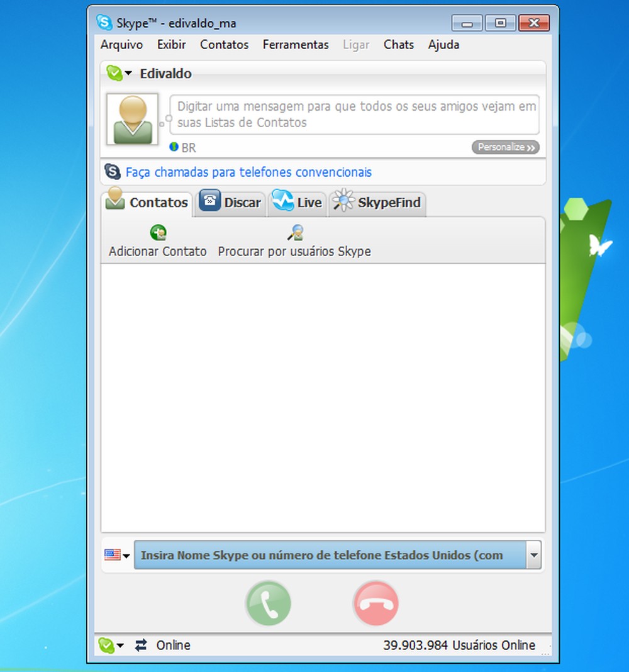
Task: Open the Ferramentas menu
Action: [296, 45]
